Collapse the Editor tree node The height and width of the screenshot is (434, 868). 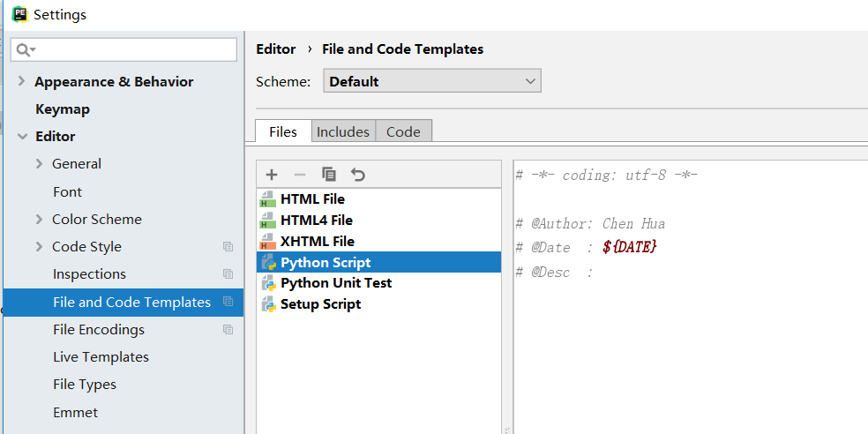[21, 137]
